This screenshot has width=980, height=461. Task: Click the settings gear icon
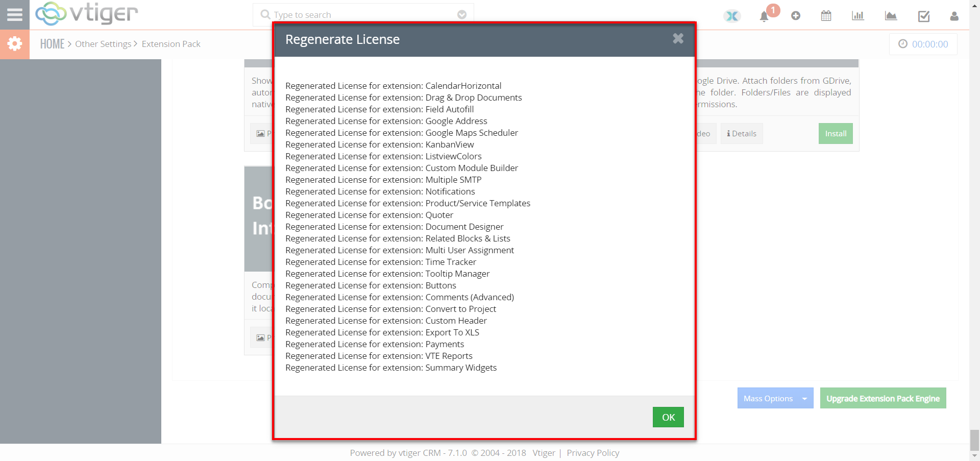[15, 44]
